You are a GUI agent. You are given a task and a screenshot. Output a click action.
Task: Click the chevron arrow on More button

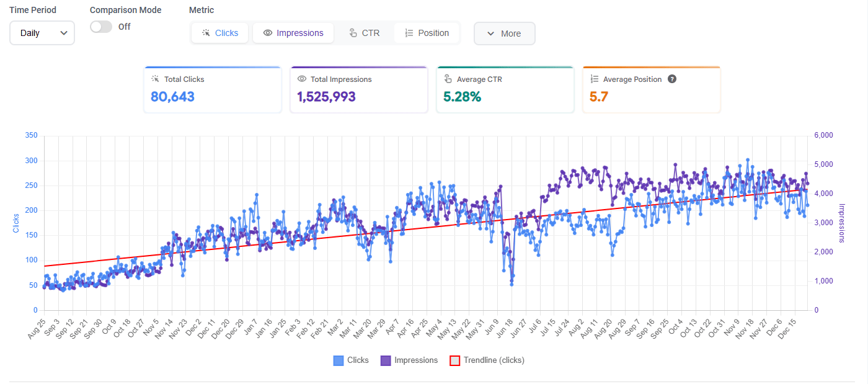[x=490, y=33]
